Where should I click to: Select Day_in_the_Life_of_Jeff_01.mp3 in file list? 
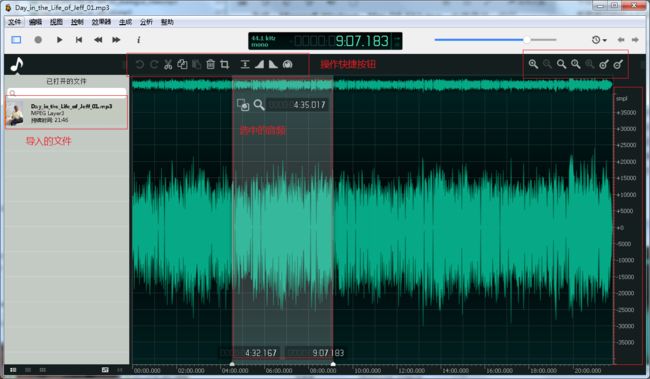click(66, 113)
